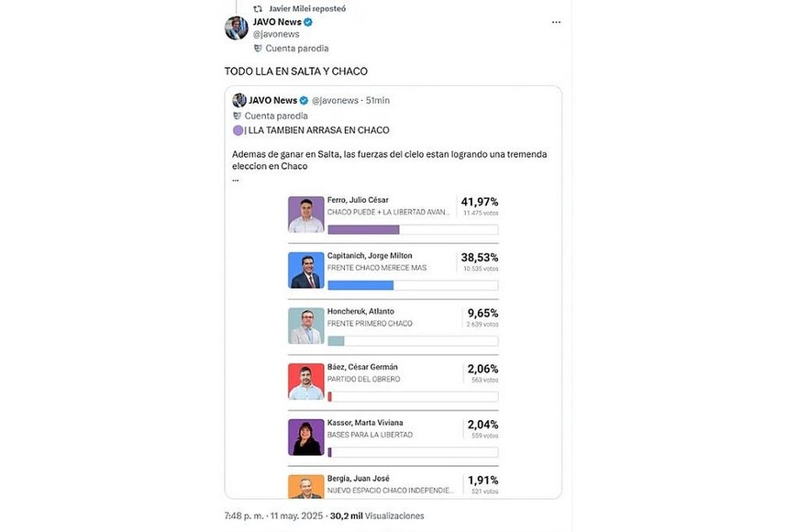
Task: Click JAVO News profile avatar
Action: point(237,28)
